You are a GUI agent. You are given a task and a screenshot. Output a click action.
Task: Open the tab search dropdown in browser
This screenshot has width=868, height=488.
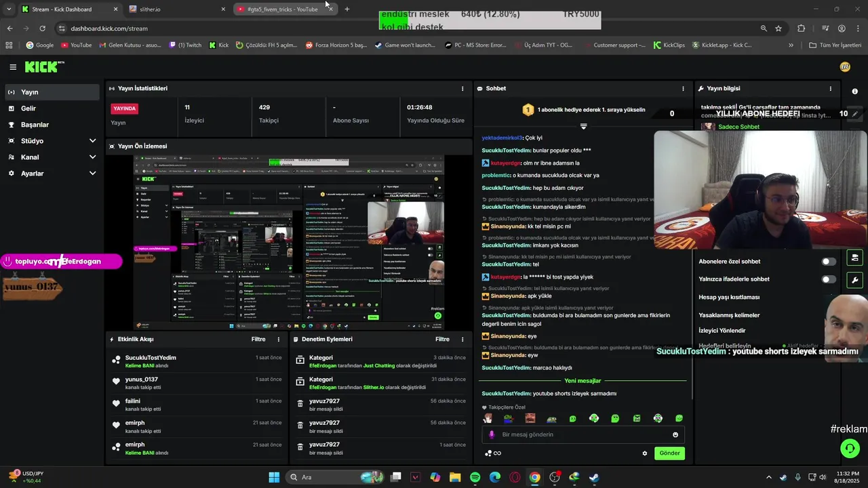click(9, 9)
